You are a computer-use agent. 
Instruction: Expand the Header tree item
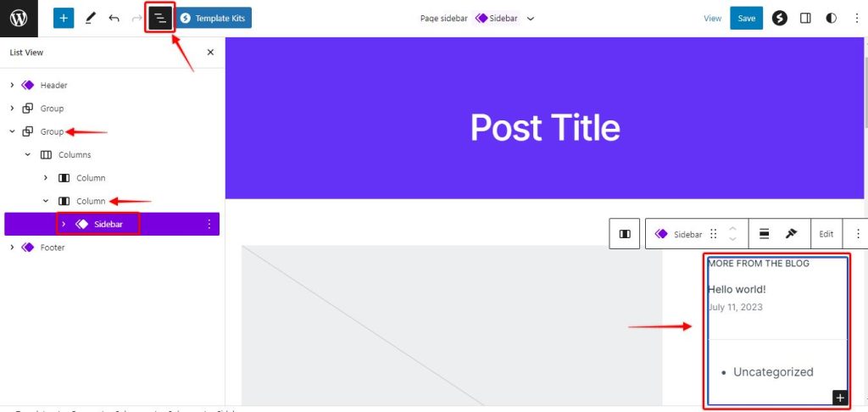click(12, 85)
